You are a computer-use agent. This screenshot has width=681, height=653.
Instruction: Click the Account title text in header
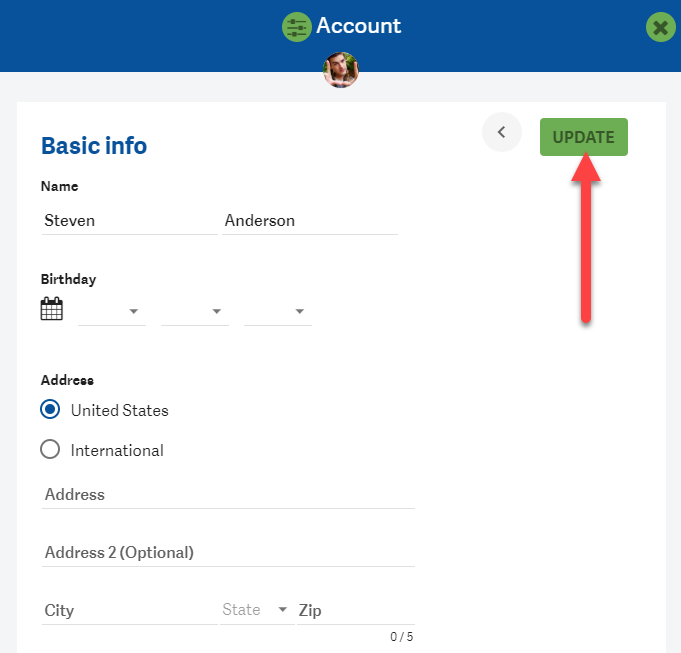[x=359, y=26]
